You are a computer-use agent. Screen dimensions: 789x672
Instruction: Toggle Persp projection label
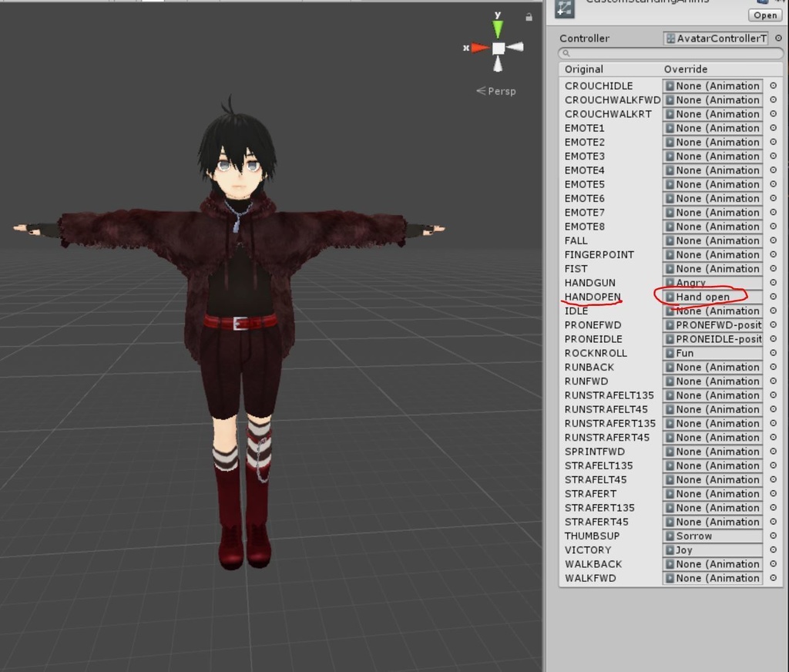point(496,91)
